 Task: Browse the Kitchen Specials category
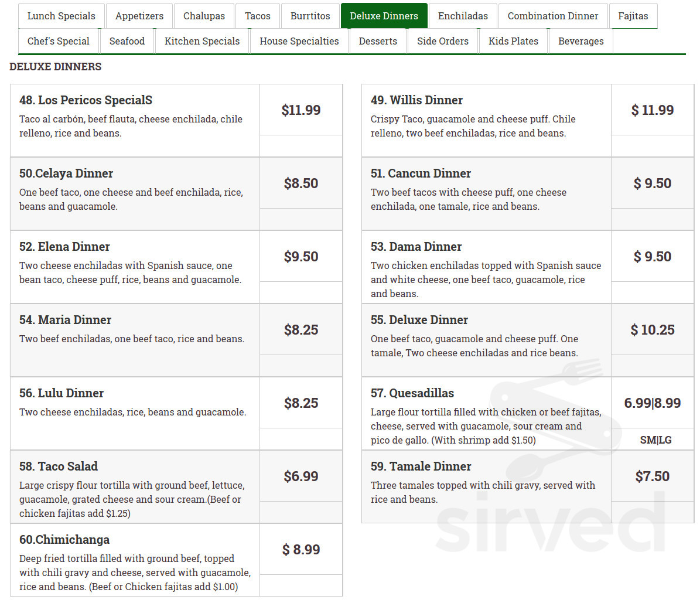(x=202, y=41)
